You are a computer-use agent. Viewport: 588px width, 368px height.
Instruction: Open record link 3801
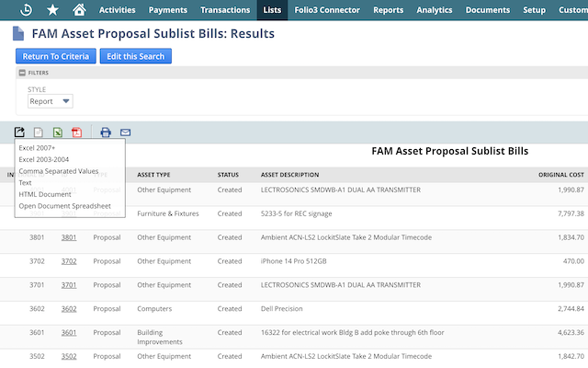coord(69,237)
